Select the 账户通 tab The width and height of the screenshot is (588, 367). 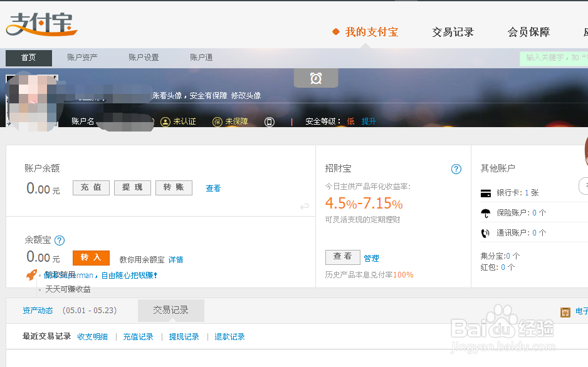[201, 58]
